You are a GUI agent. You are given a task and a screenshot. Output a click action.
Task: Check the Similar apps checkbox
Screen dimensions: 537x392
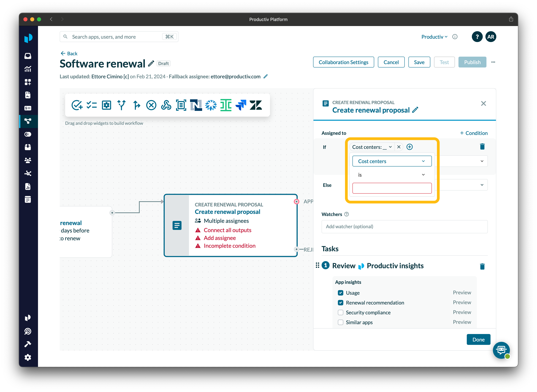(340, 322)
